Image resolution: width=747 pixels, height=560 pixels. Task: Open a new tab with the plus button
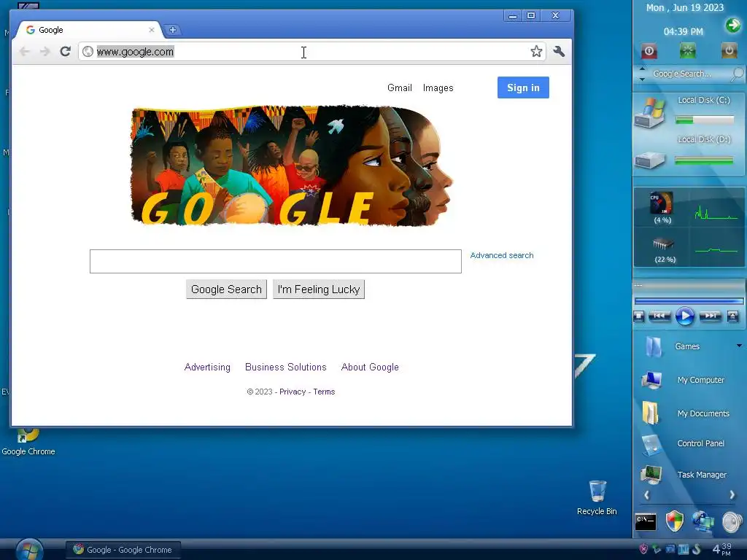[172, 29]
